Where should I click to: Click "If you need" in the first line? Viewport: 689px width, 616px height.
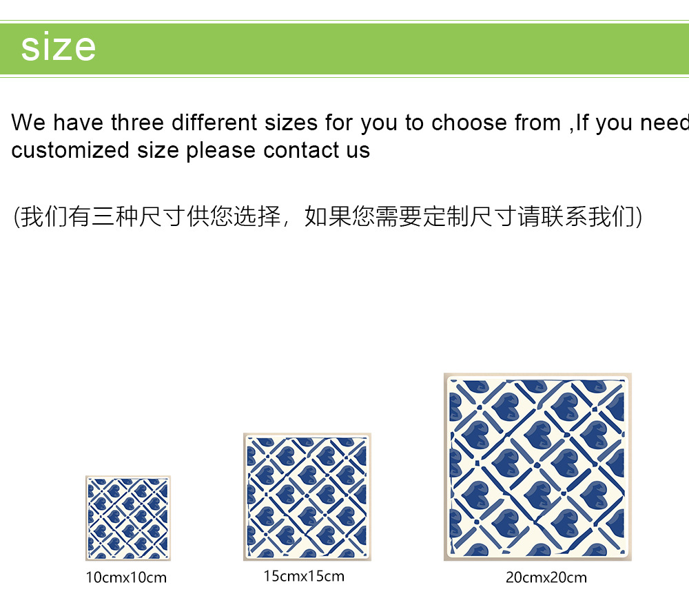pyautogui.click(x=632, y=123)
